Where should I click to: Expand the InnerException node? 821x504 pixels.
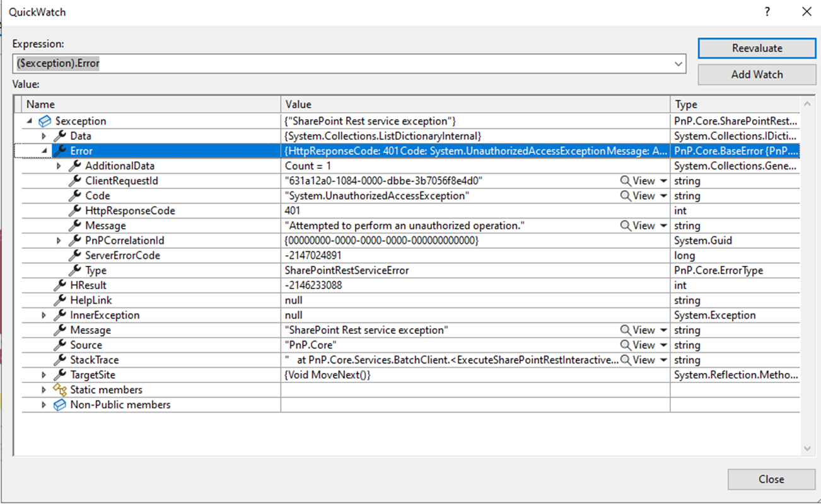(x=44, y=314)
